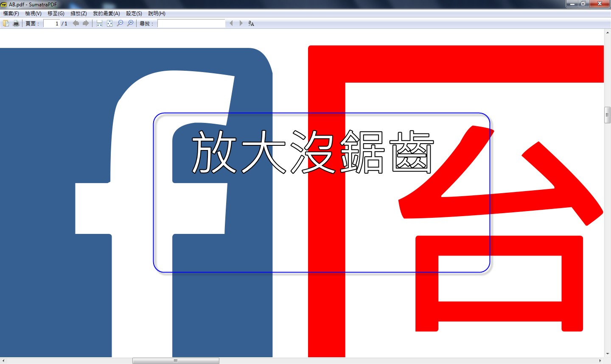Open the 設定(S) menu
Image resolution: width=611 pixels, height=364 pixels.
point(134,14)
